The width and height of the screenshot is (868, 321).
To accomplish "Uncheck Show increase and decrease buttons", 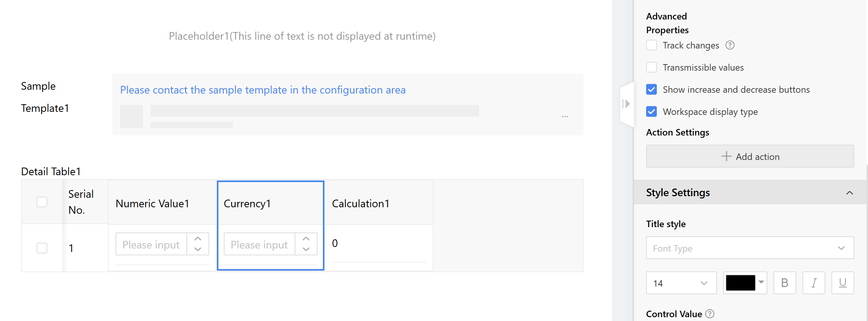I will coord(651,90).
